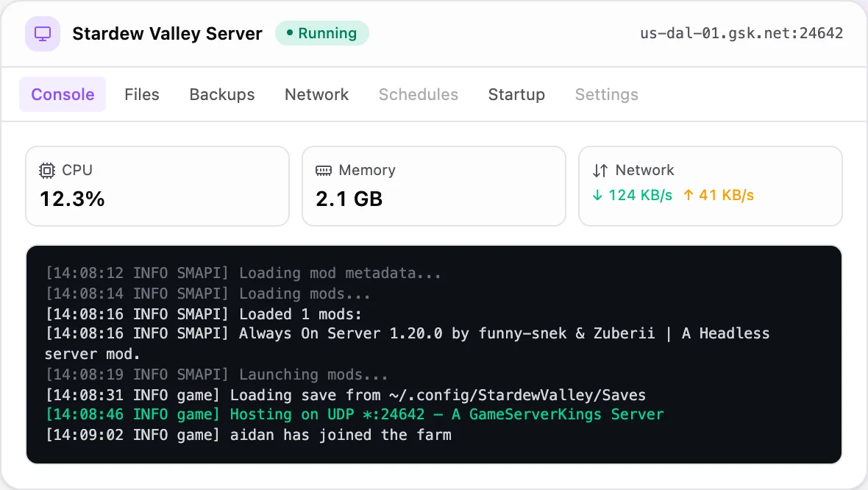Click the 'Loading save from' log line
868x490 pixels.
(346, 395)
